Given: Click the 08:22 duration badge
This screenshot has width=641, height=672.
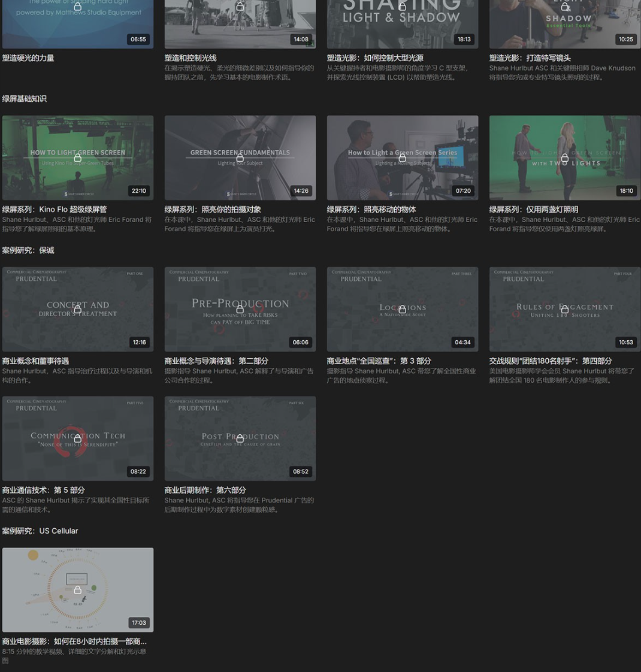Looking at the screenshot, I should click(x=138, y=471).
